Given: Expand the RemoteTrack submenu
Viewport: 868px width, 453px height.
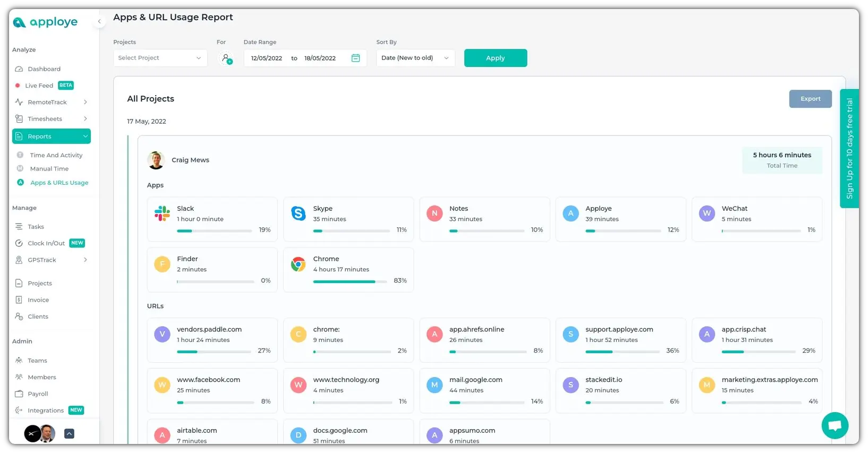Looking at the screenshot, I should (x=85, y=102).
